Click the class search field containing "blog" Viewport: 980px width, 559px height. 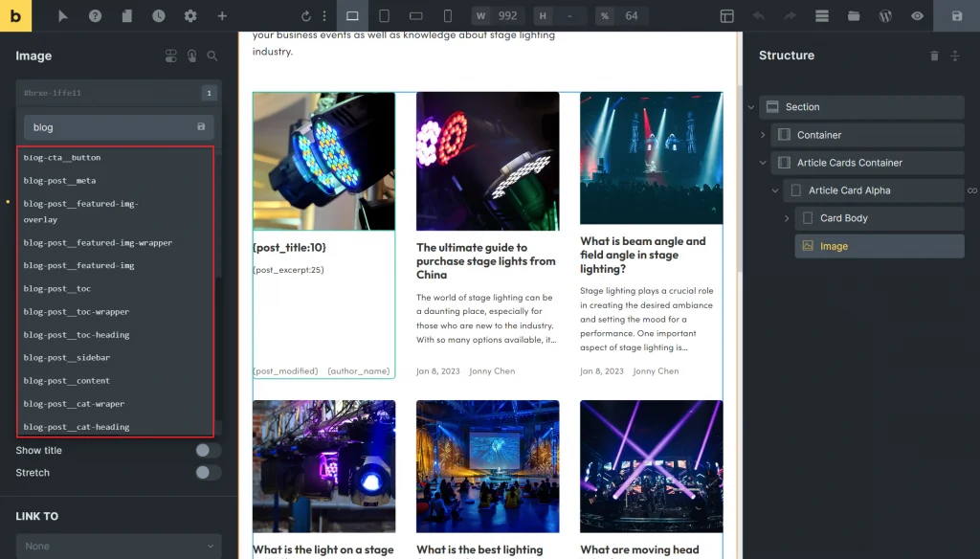(x=107, y=127)
